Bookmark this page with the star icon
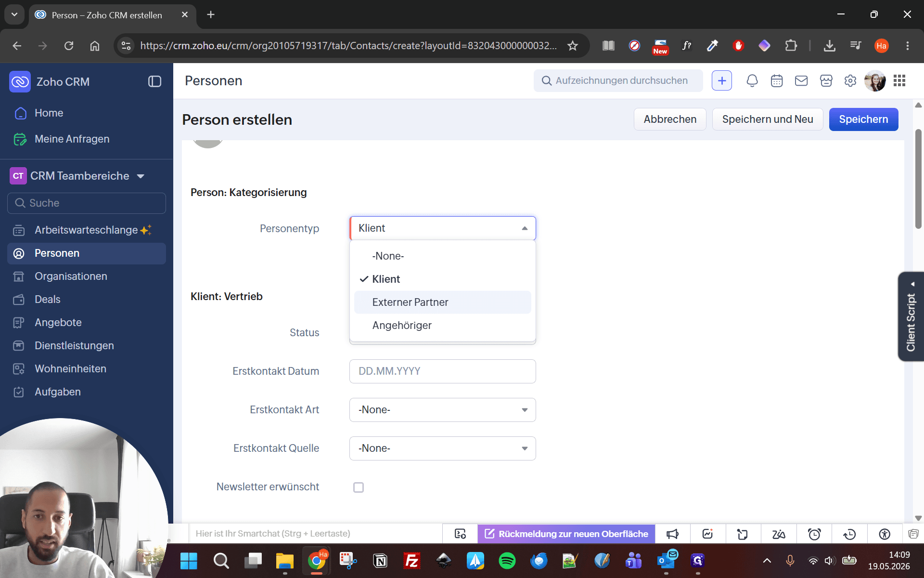 [x=572, y=46]
